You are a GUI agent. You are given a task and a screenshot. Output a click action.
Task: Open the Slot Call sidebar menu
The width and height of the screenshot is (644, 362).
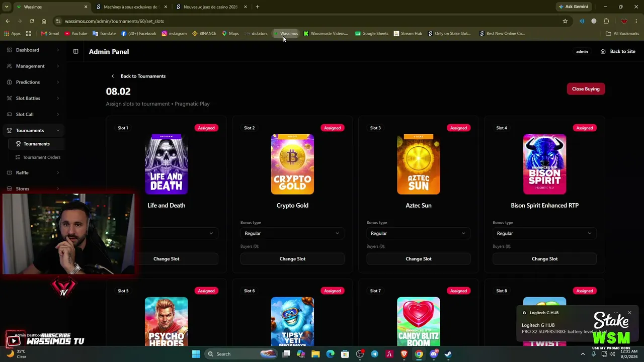pyautogui.click(x=33, y=115)
